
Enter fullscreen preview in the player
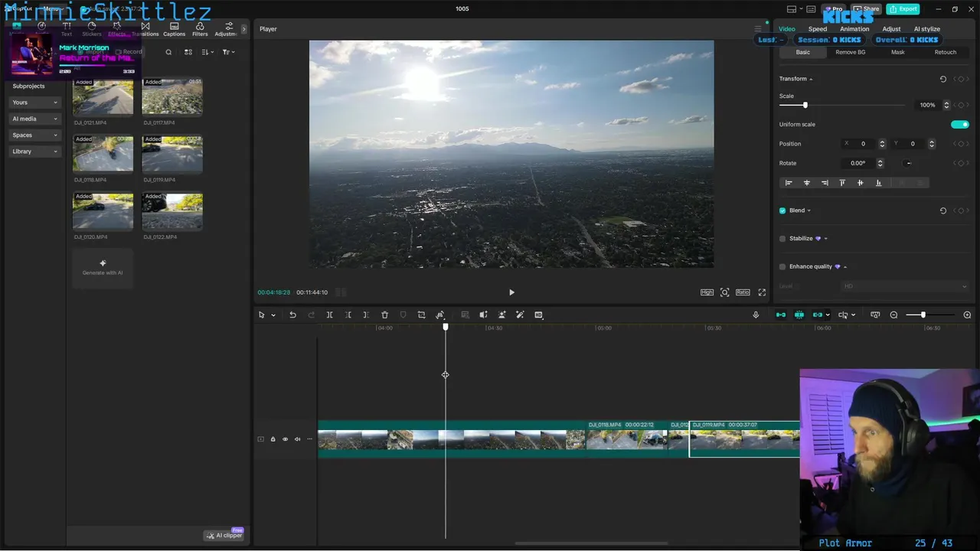coord(762,292)
